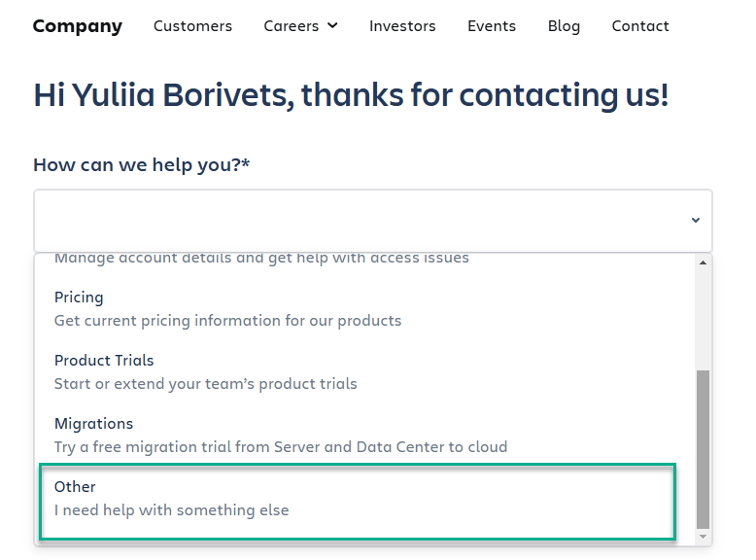Open the Careers navigation menu

[292, 26]
